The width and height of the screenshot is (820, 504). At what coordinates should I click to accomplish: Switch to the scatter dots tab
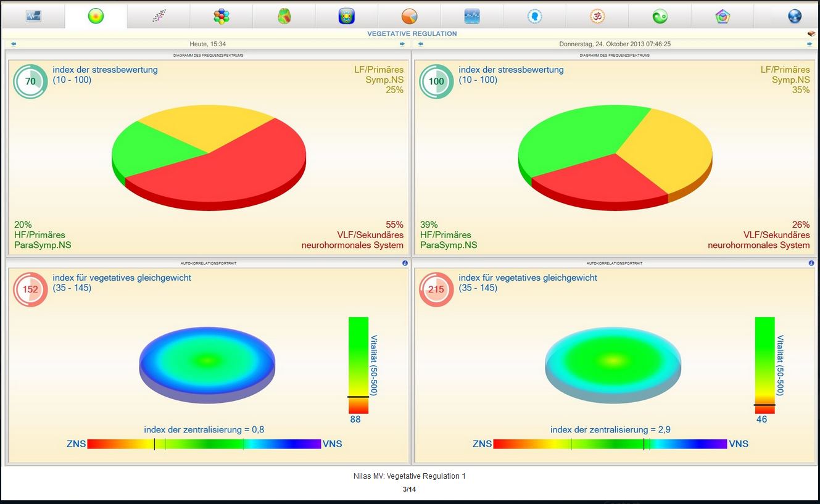point(159,16)
